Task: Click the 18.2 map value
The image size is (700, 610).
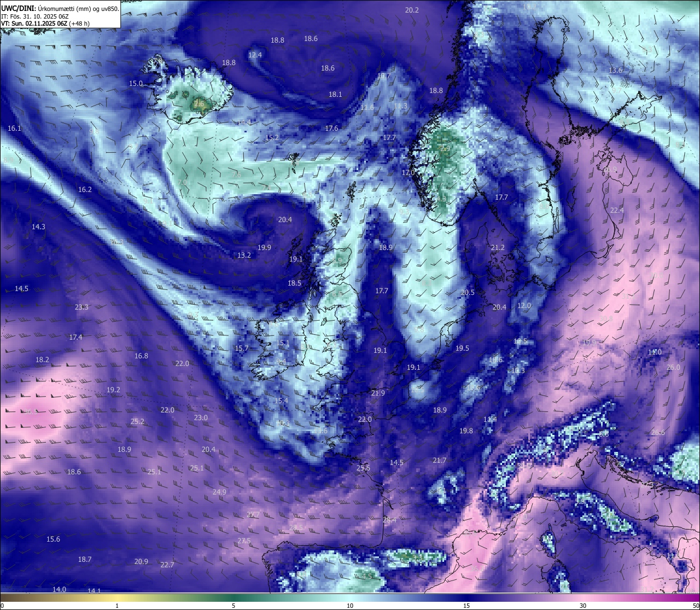Action: click(42, 360)
